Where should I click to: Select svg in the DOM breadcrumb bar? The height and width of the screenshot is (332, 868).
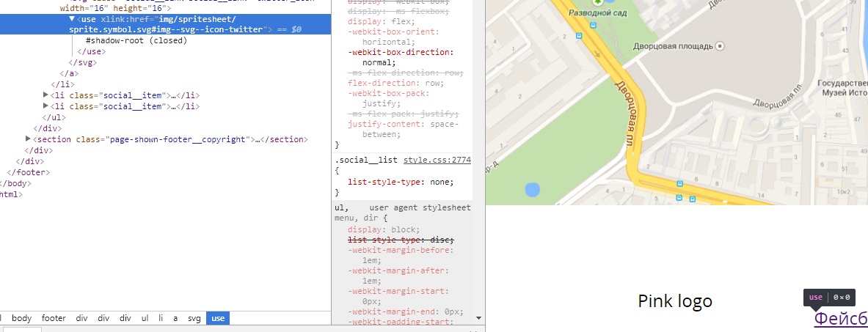click(x=194, y=318)
